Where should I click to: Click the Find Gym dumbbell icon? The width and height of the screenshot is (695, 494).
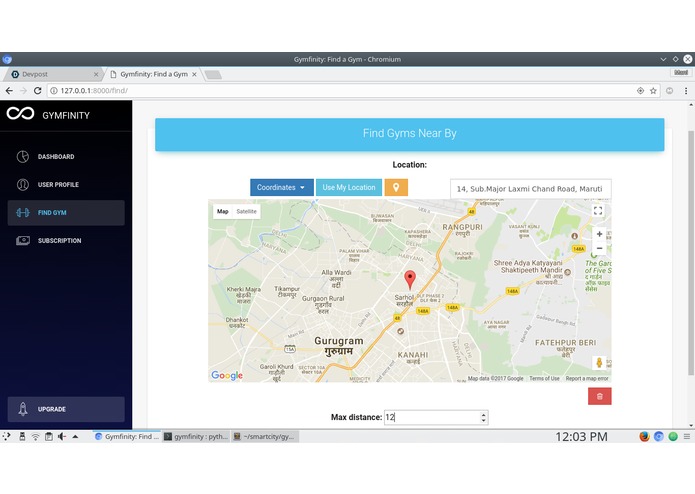point(23,213)
